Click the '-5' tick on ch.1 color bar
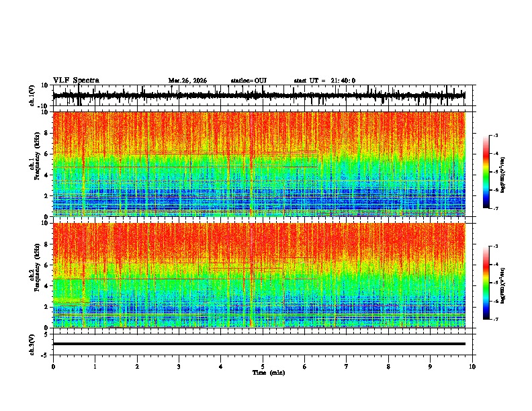The height and width of the screenshot is (411, 532). point(495,172)
